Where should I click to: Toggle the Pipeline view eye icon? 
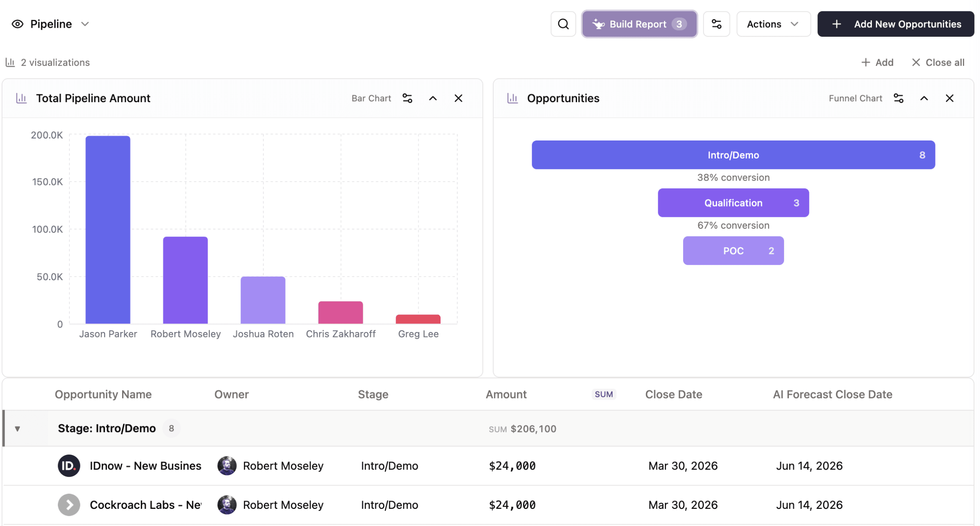pos(18,24)
